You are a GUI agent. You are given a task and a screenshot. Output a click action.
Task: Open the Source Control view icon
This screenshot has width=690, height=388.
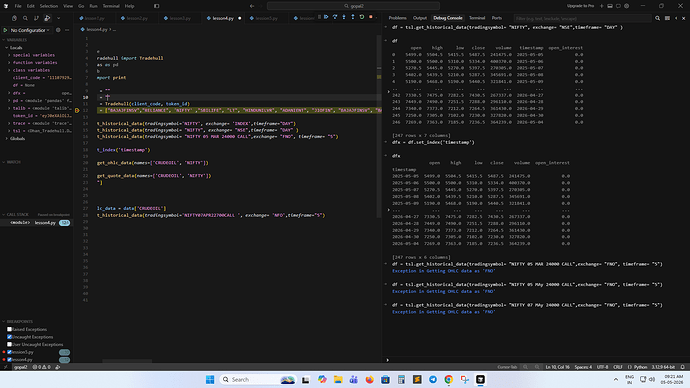click(x=36, y=18)
